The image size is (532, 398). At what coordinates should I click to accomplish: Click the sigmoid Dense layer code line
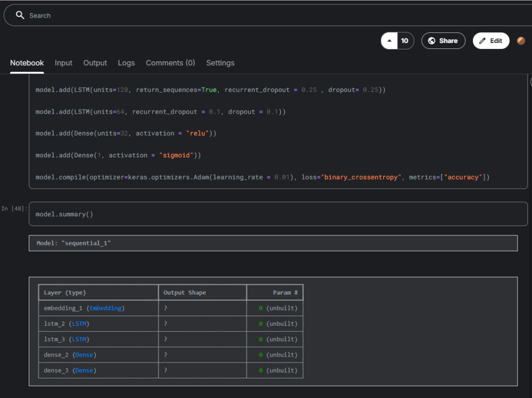pyautogui.click(x=118, y=155)
